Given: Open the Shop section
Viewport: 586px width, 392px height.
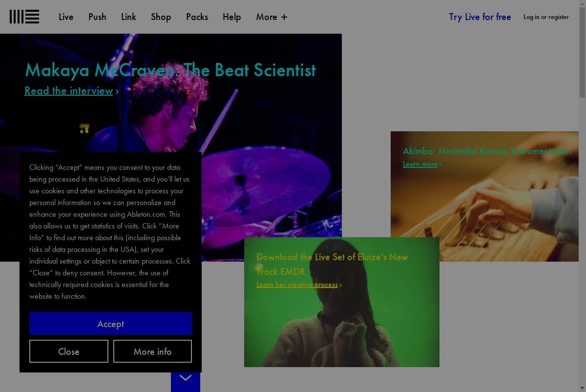Looking at the screenshot, I should click(x=161, y=17).
